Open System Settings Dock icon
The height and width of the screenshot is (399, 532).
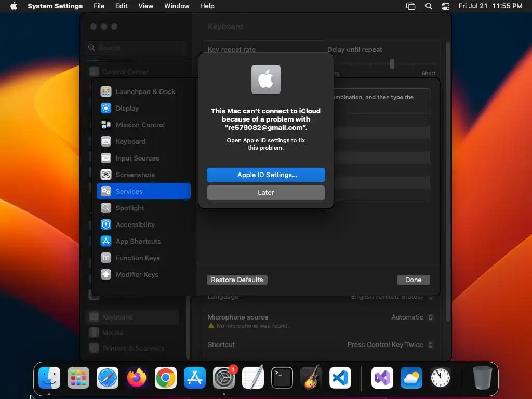pyautogui.click(x=224, y=378)
